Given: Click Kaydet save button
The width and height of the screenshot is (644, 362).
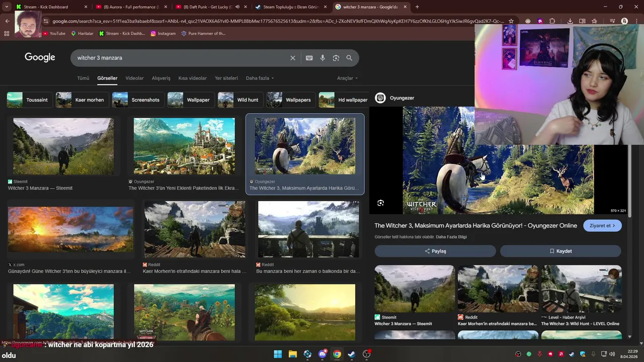Looking at the screenshot, I should point(560,251).
